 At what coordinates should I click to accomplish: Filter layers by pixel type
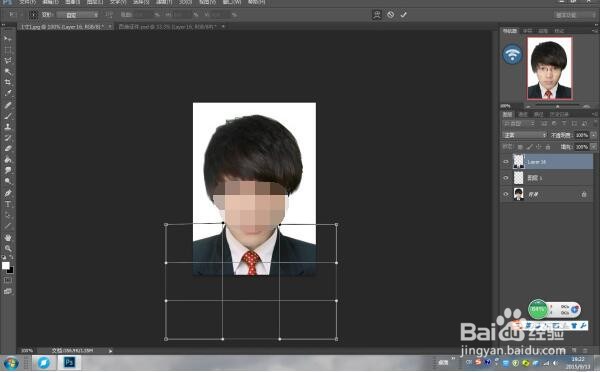[x=544, y=124]
